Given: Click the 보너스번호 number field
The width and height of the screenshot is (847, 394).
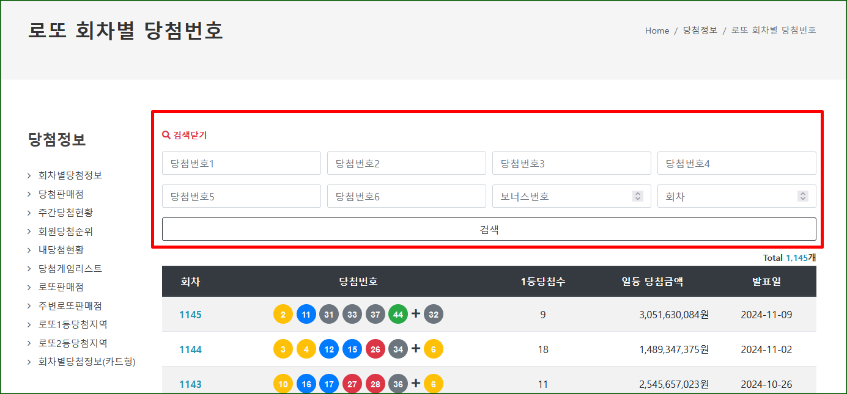Looking at the screenshot, I should [x=572, y=196].
